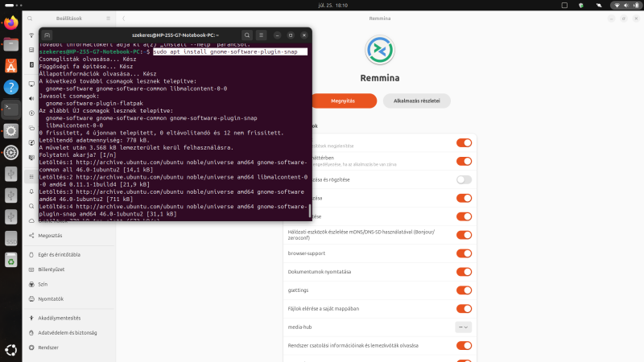Image resolution: width=644 pixels, height=362 pixels.
Task: Select the Displays monitor icon in Settings sidebar
Action: tap(31, 84)
